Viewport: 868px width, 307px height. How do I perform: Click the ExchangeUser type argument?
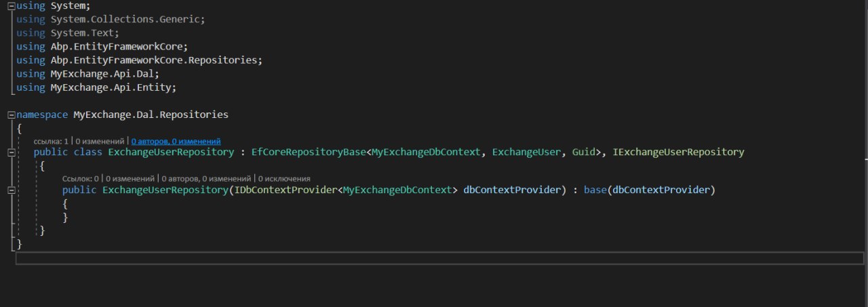point(526,152)
